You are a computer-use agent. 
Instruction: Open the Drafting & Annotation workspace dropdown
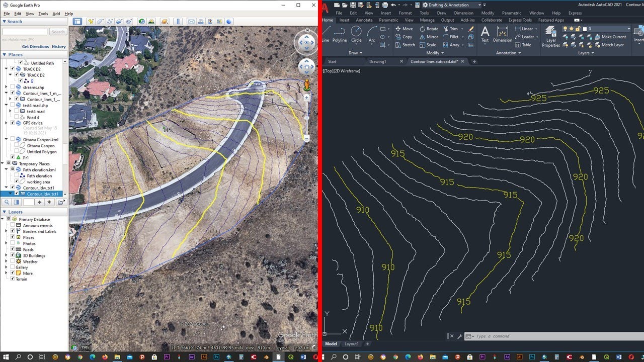coord(451,5)
